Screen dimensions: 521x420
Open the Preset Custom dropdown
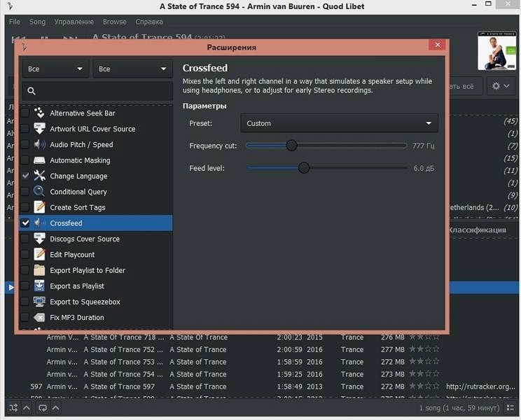(x=339, y=123)
